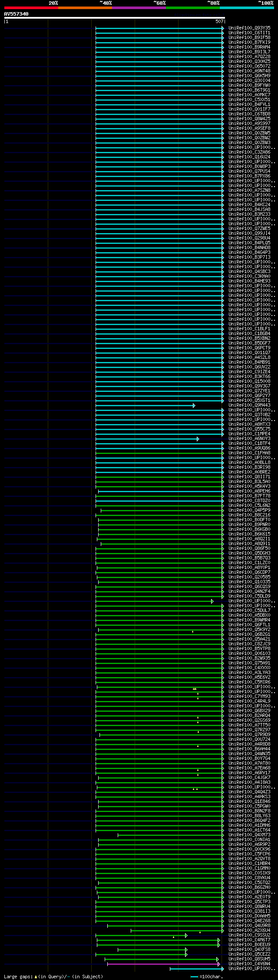The width and height of the screenshot is (278, 980).
Task: Click the white query sequence ruler bar
Action: [x=114, y=18]
